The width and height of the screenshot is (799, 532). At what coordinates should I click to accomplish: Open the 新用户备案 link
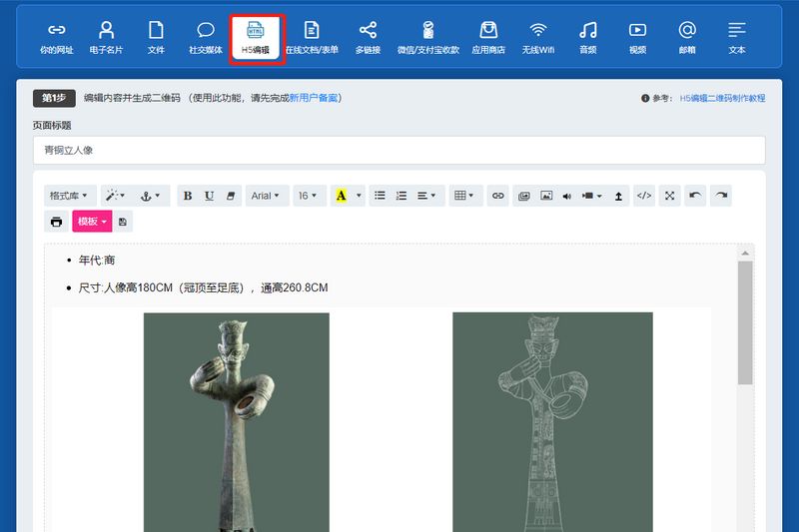click(314, 98)
